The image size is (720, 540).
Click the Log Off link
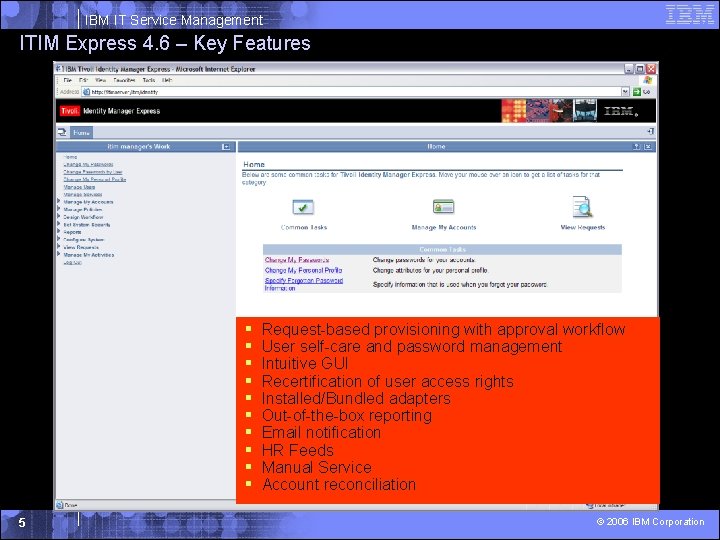click(73, 262)
